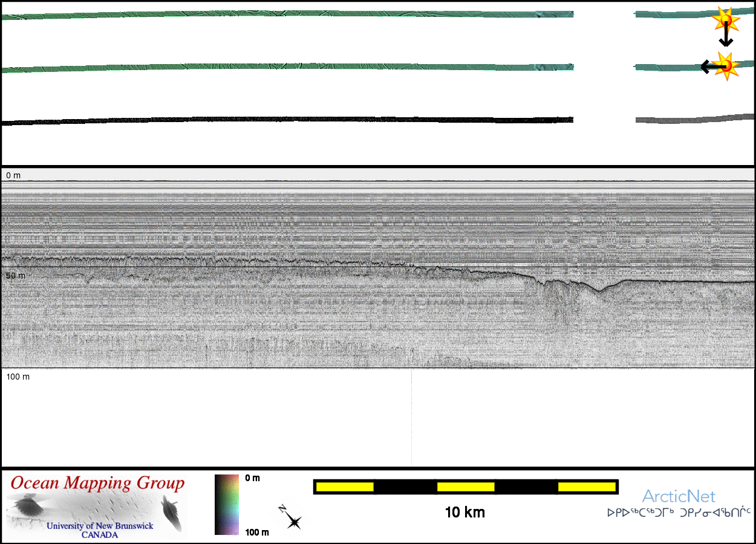
Task: Click the 10 km scale bar label
Action: click(x=464, y=513)
